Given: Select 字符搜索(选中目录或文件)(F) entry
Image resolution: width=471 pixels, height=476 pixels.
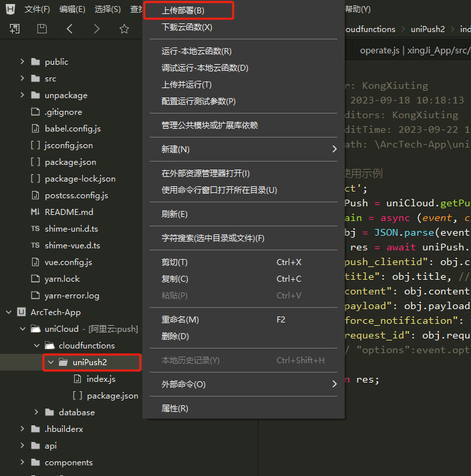Looking at the screenshot, I should [x=243, y=238].
